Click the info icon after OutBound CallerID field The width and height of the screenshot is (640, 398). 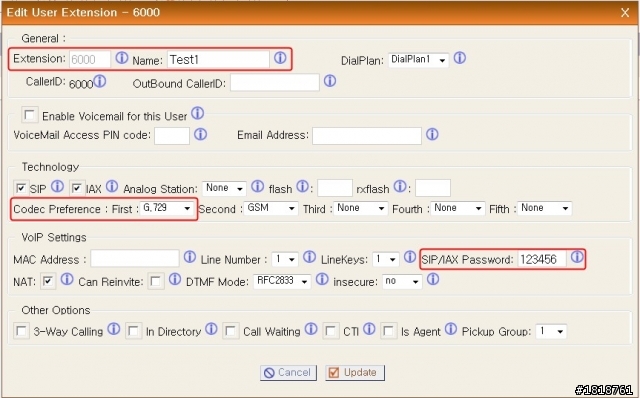(330, 81)
